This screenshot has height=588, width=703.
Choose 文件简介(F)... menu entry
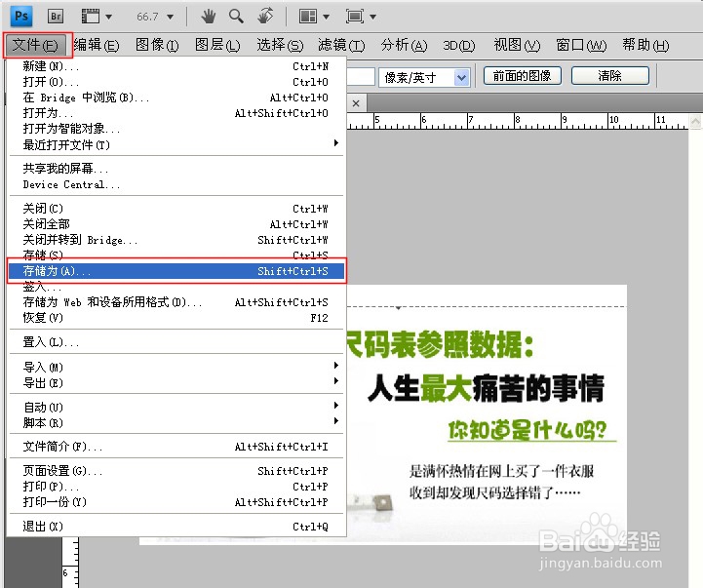coord(176,447)
